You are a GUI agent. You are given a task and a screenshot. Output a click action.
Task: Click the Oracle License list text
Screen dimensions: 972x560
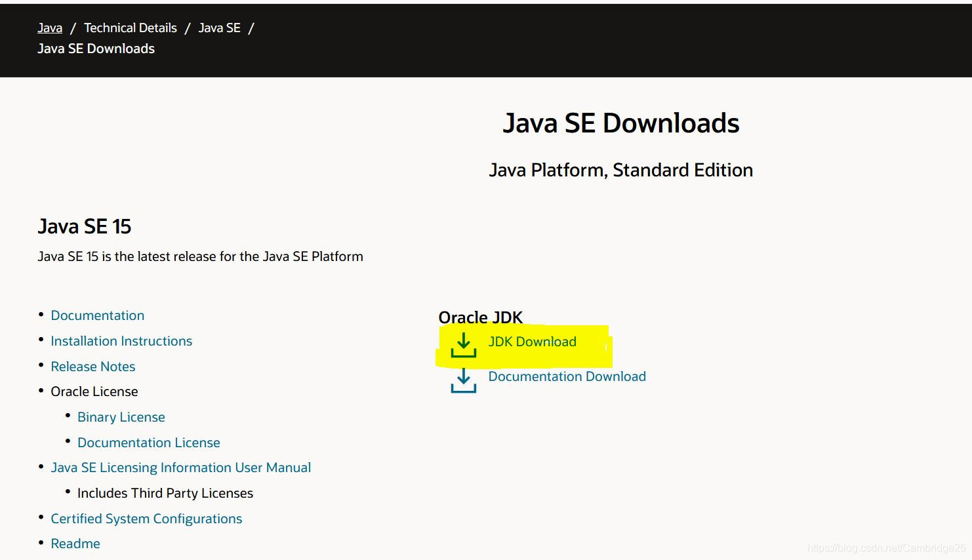94,391
